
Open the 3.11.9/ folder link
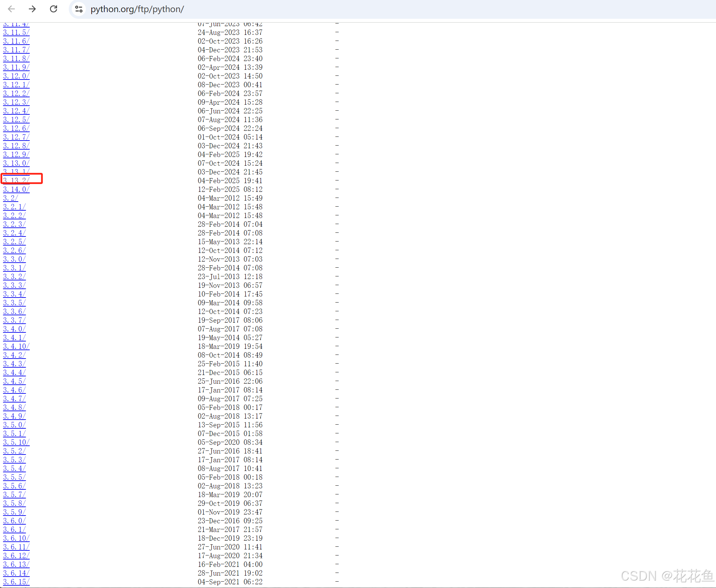tap(16, 67)
